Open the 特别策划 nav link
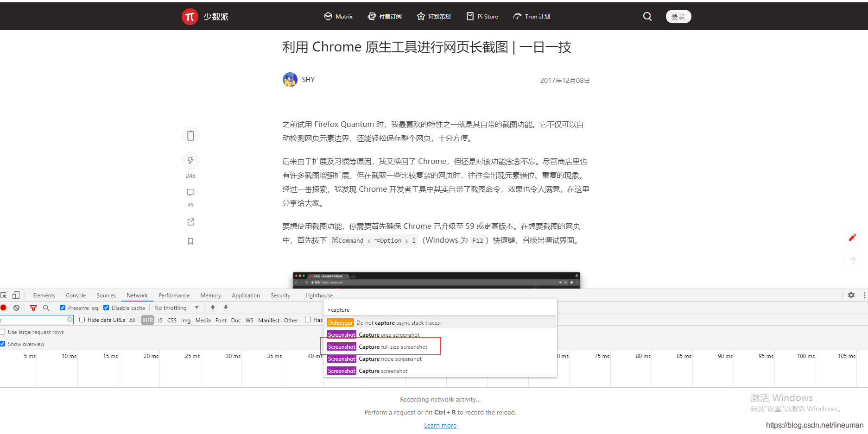The height and width of the screenshot is (434, 868). [434, 17]
